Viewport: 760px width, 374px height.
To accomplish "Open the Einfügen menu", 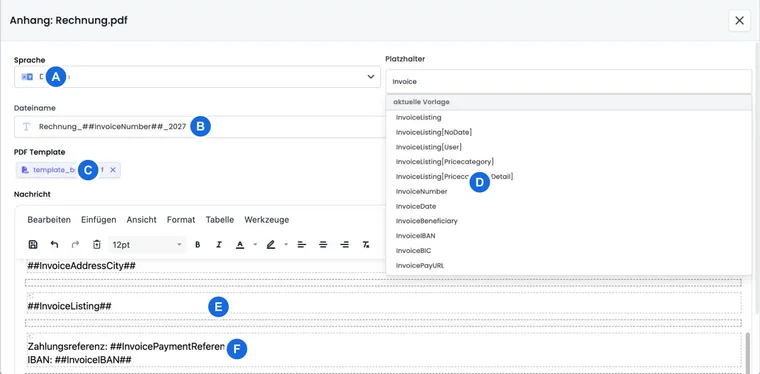I will 98,219.
